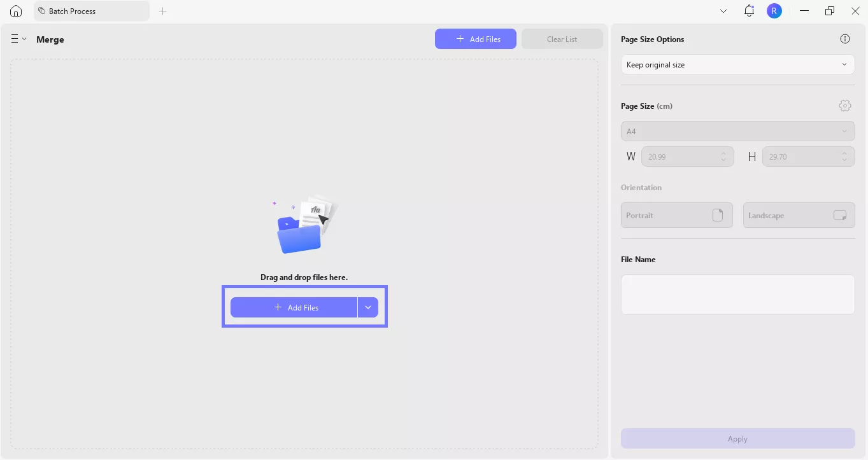This screenshot has height=460, width=868.
Task: Open the A4 page size dropdown
Action: coord(737,132)
